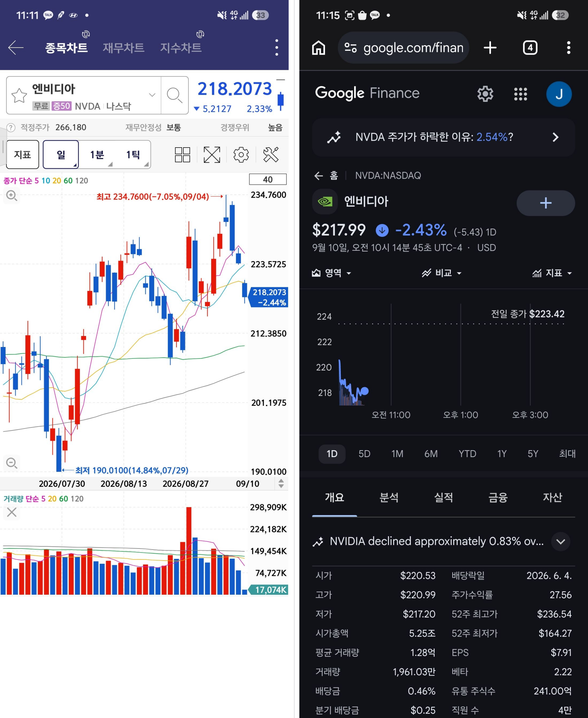This screenshot has height=718, width=588.
Task: Select the 1틱 interval button
Action: (133, 155)
